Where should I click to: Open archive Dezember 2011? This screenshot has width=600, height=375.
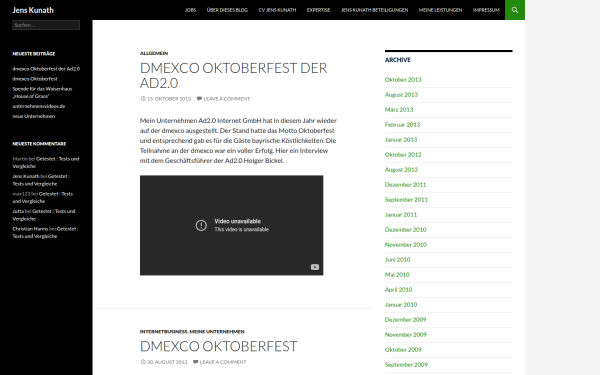406,184
